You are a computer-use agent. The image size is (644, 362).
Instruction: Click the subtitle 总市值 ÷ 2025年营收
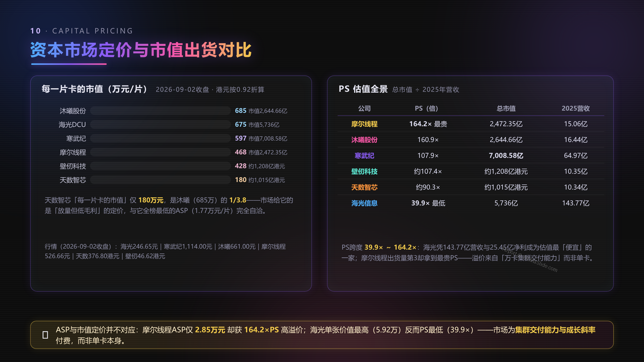coord(426,89)
